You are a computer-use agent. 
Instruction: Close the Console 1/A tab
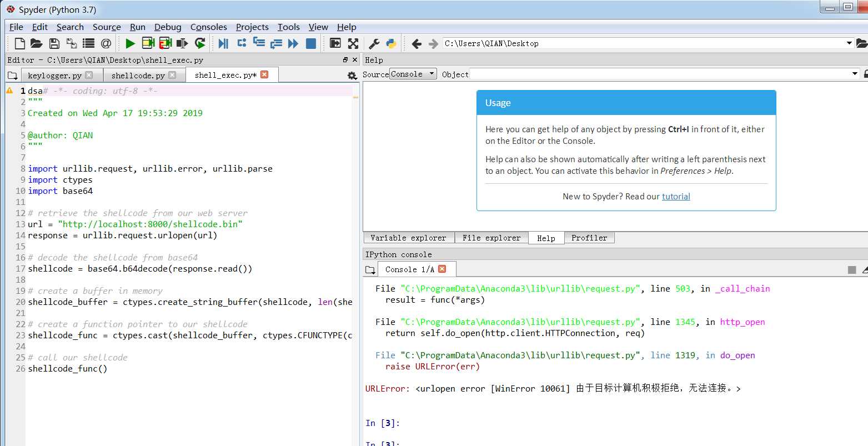click(x=442, y=269)
